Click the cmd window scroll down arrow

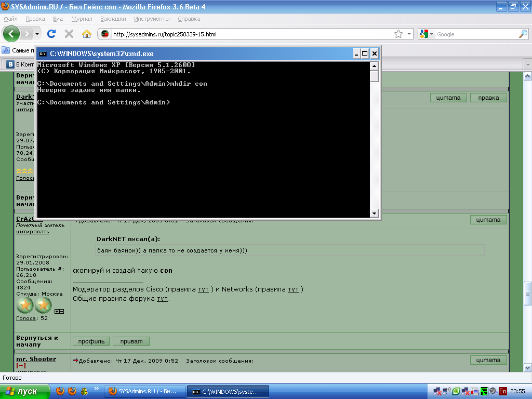coord(374,213)
